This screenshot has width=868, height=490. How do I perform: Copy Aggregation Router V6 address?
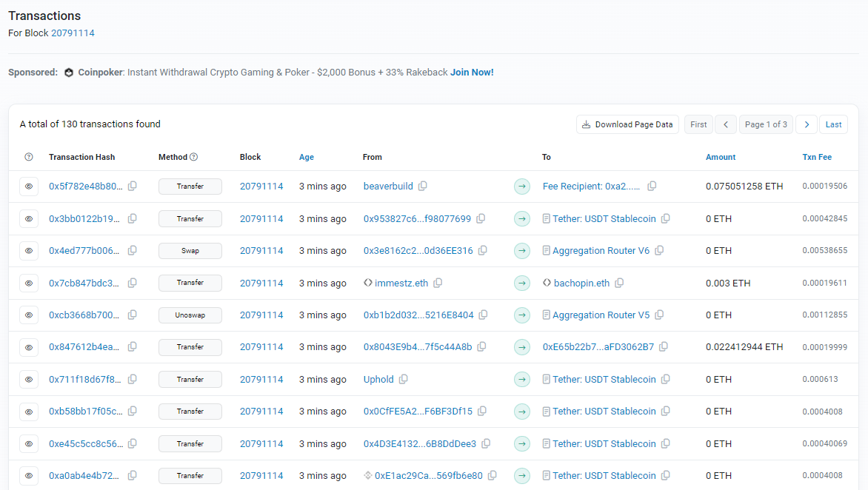(x=659, y=250)
